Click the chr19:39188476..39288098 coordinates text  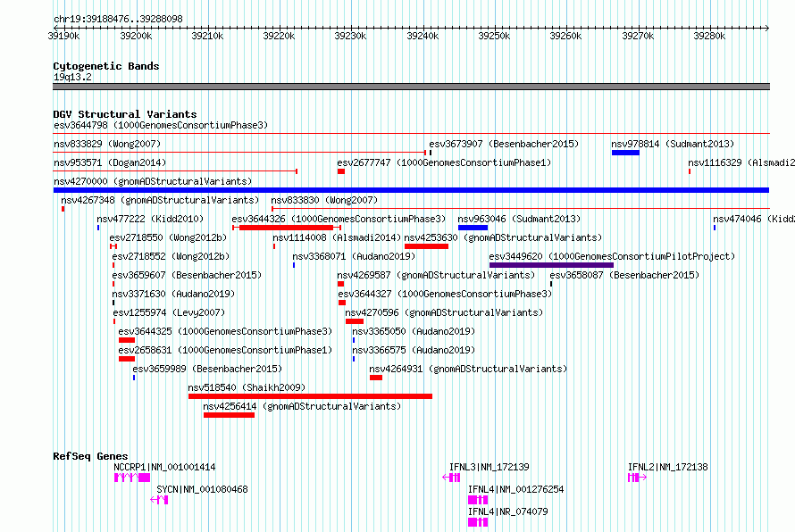118,20
